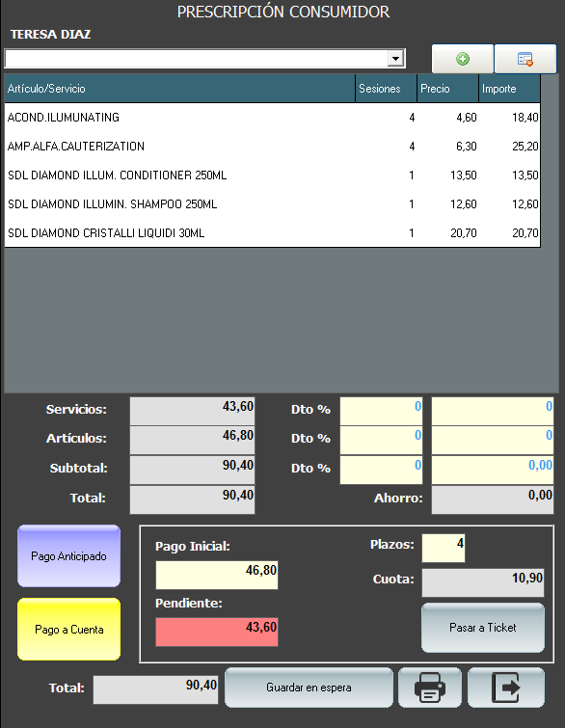
Task: Click the remove line icon button
Action: [525, 59]
